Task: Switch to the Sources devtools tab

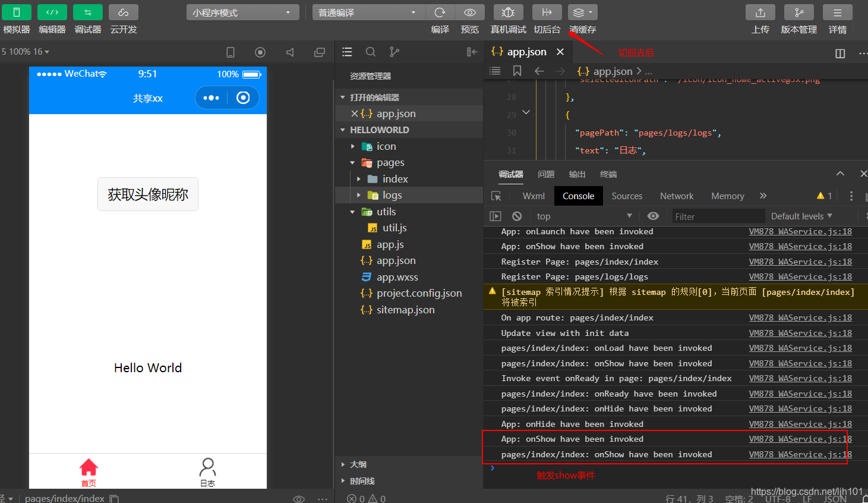Action: (x=627, y=196)
